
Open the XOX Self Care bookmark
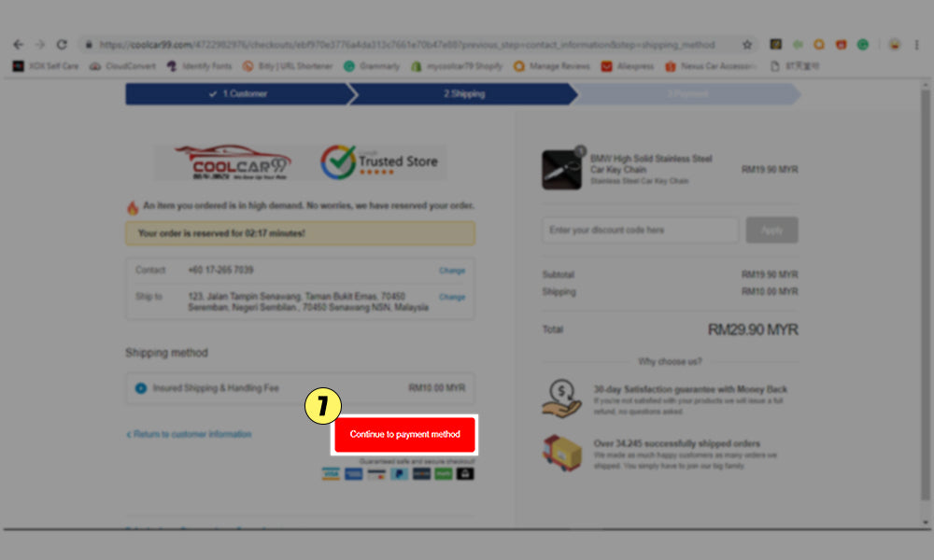click(x=46, y=66)
